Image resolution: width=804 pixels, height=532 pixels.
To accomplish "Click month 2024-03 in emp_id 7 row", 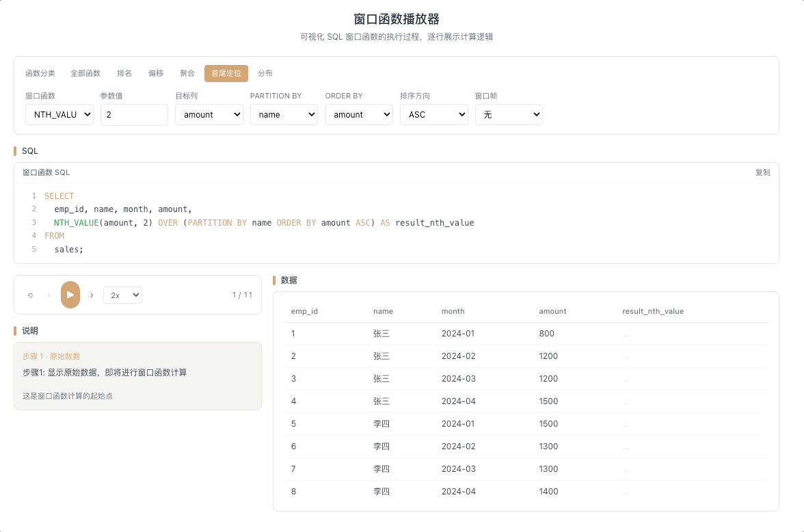I will click(458, 469).
